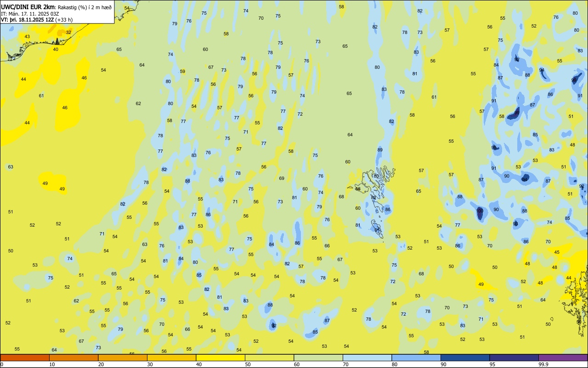Click the pale blue 70–80 legend swatch
Screen dimensions: 588x368
coord(367,357)
